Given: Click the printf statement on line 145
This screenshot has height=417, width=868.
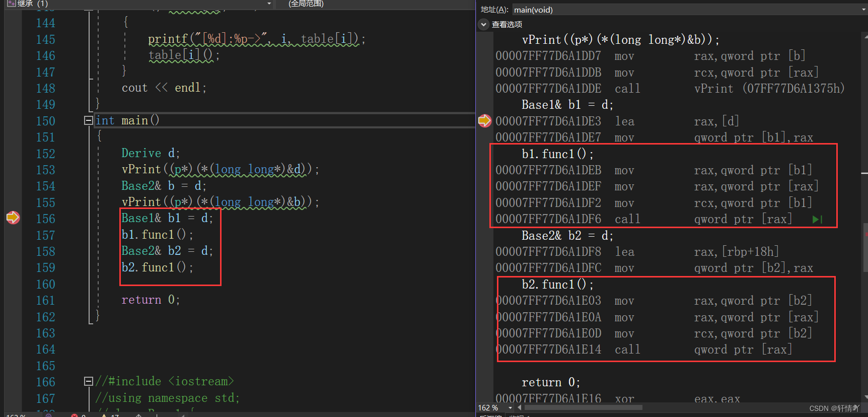Looking at the screenshot, I should (x=257, y=39).
